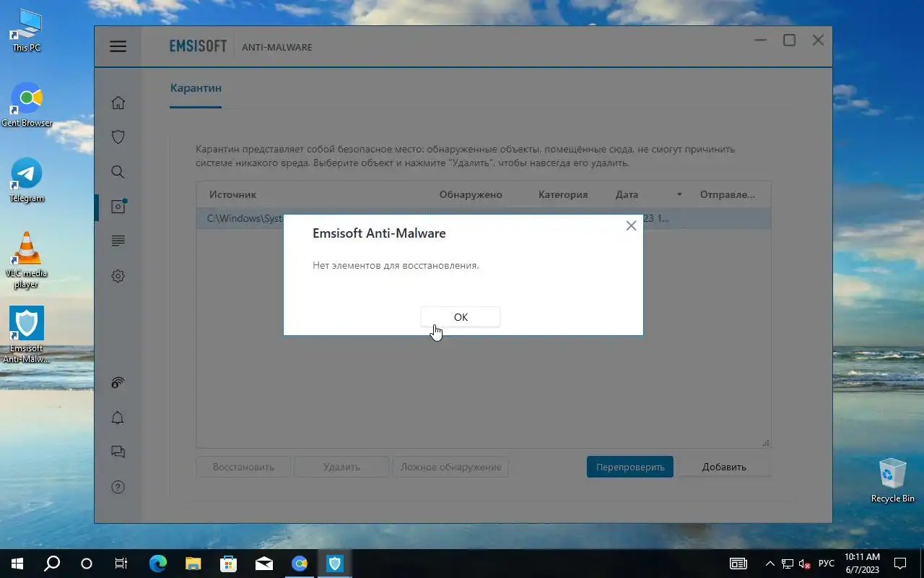Open This PC desktop icon
This screenshot has height=578, width=924.
(x=27, y=31)
